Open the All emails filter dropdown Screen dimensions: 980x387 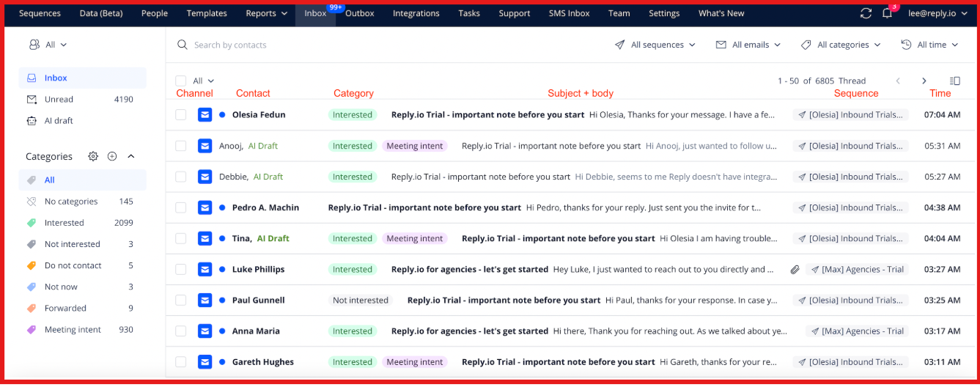tap(748, 45)
